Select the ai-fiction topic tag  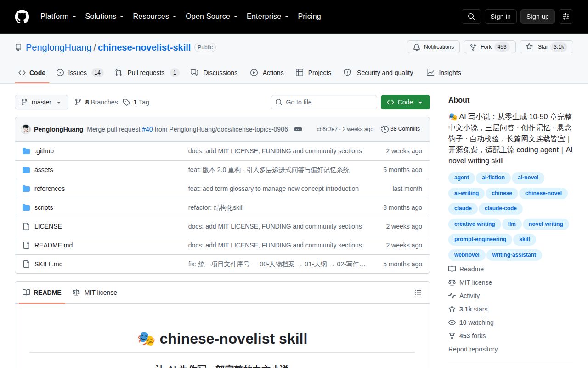click(x=493, y=178)
